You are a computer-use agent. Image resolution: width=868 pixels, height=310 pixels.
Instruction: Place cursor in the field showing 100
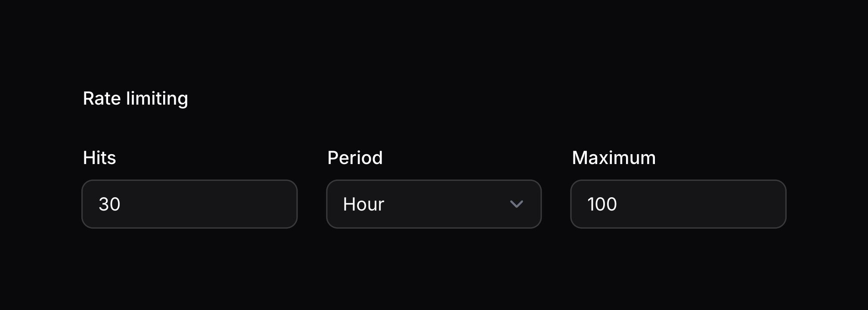coord(678,204)
